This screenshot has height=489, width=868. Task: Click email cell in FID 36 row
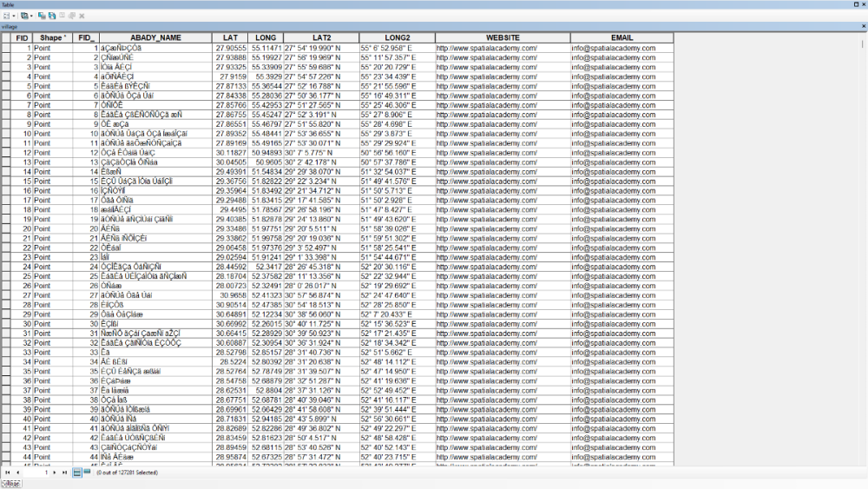622,380
